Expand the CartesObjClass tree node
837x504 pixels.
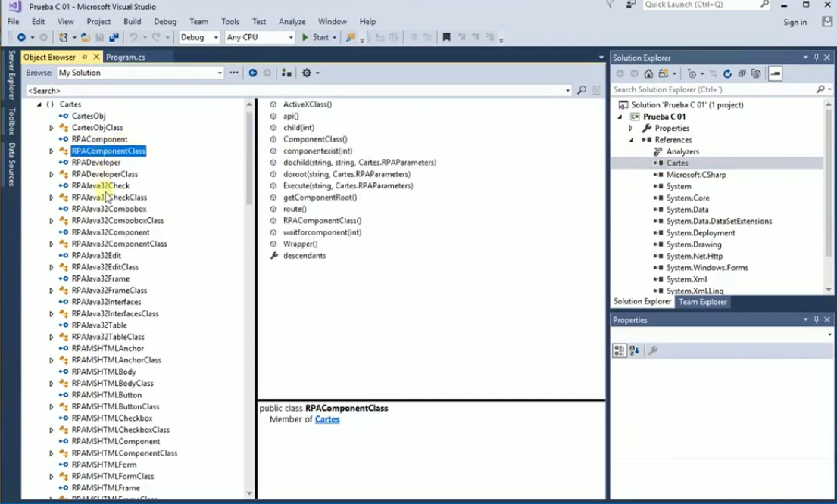click(x=52, y=128)
